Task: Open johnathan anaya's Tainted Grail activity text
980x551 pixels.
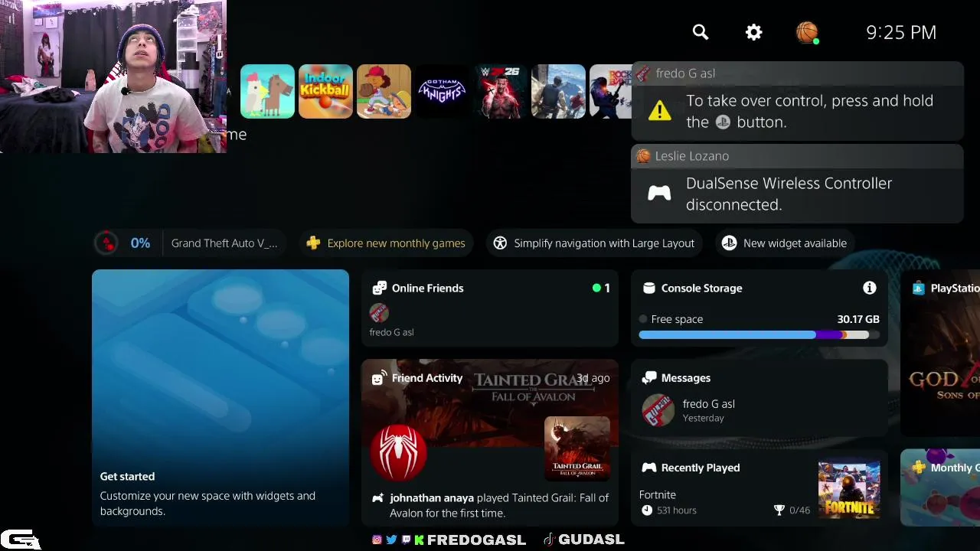Action: coord(499,505)
